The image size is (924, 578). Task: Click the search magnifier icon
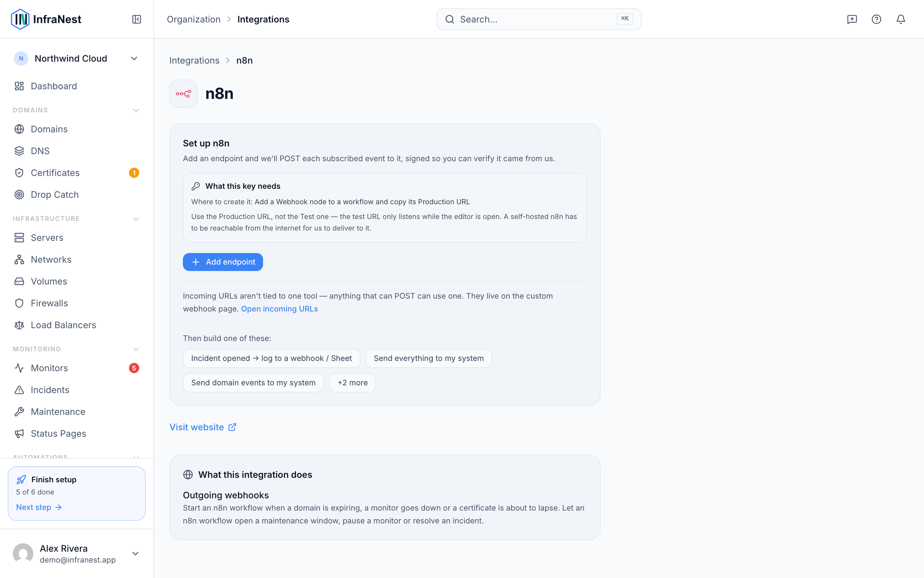coord(450,19)
